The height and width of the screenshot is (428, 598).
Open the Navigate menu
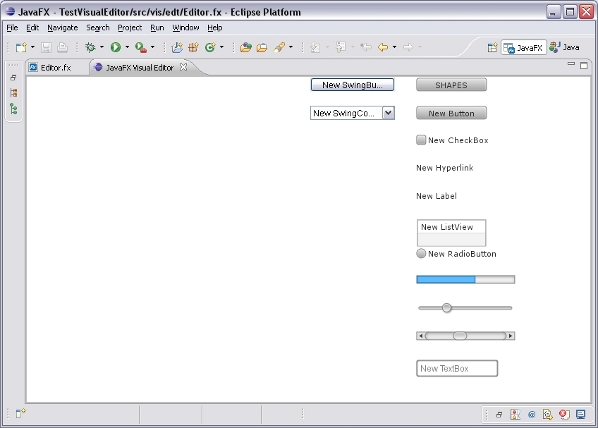click(x=63, y=28)
